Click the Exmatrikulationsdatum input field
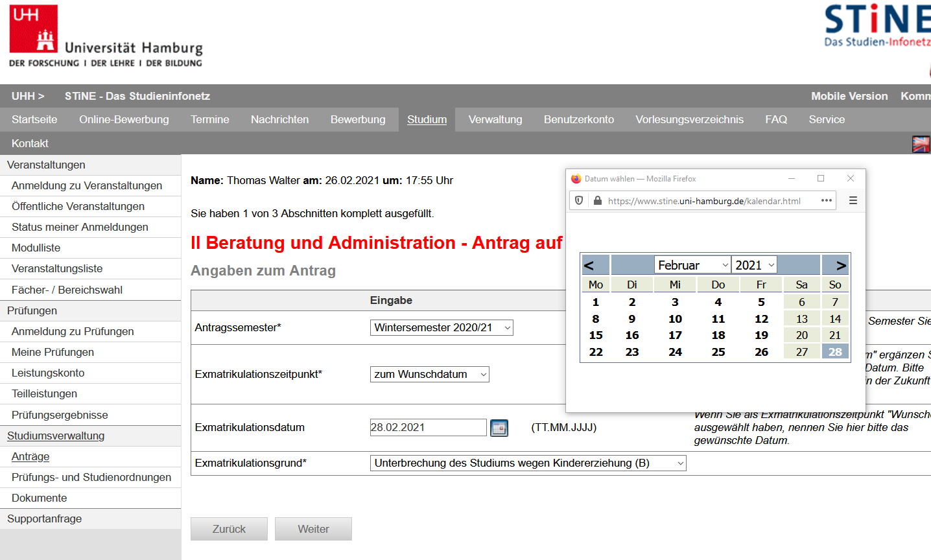This screenshot has height=560, width=931. [x=428, y=427]
